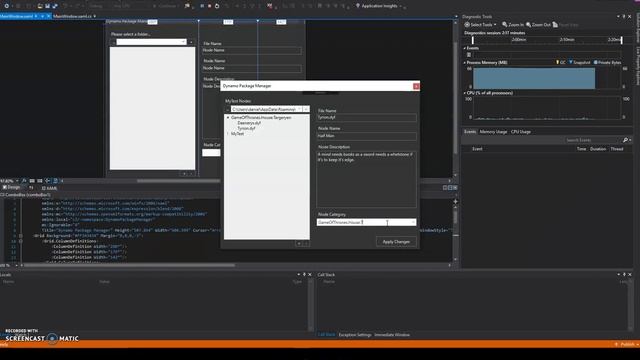Image resolution: width=640 pixels, height=360 pixels.
Task: Click the timeline end handle in Diagnostic Tools
Action: tap(622, 40)
